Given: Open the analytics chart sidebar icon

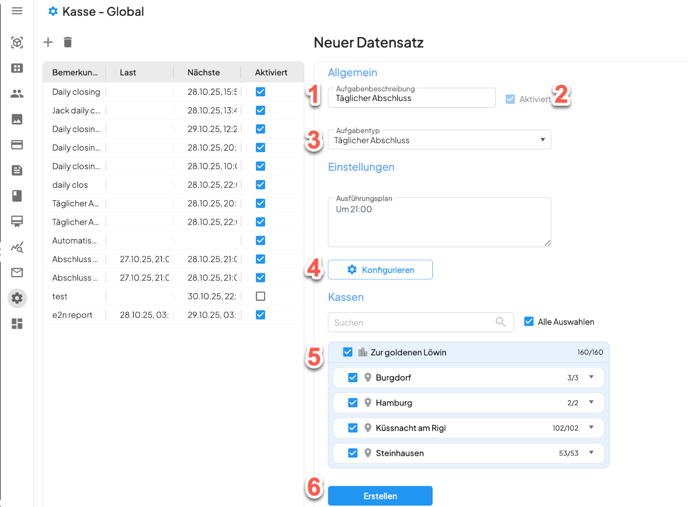Looking at the screenshot, I should (17, 247).
